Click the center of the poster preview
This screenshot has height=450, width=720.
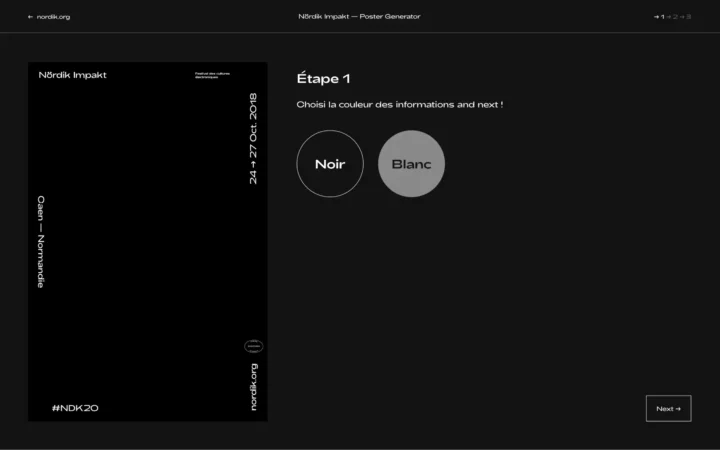(147, 241)
